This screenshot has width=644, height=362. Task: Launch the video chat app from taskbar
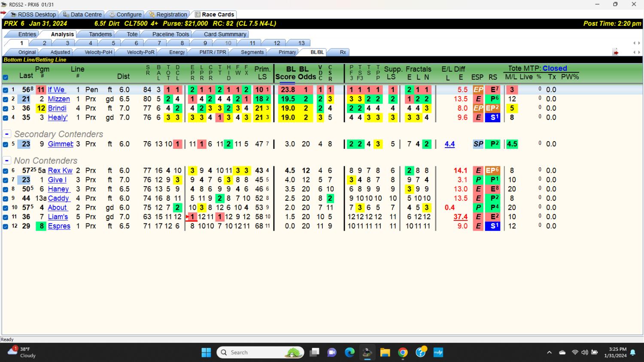(x=332, y=353)
